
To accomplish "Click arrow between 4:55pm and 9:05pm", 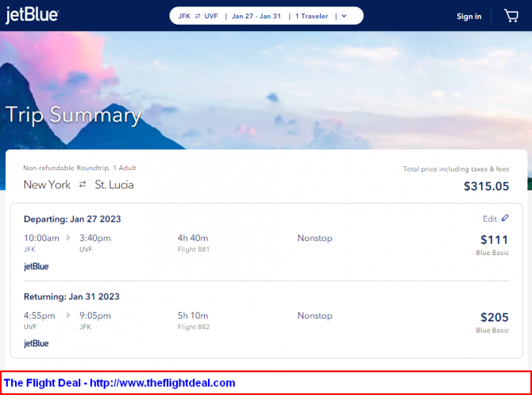I will pyautogui.click(x=68, y=316).
